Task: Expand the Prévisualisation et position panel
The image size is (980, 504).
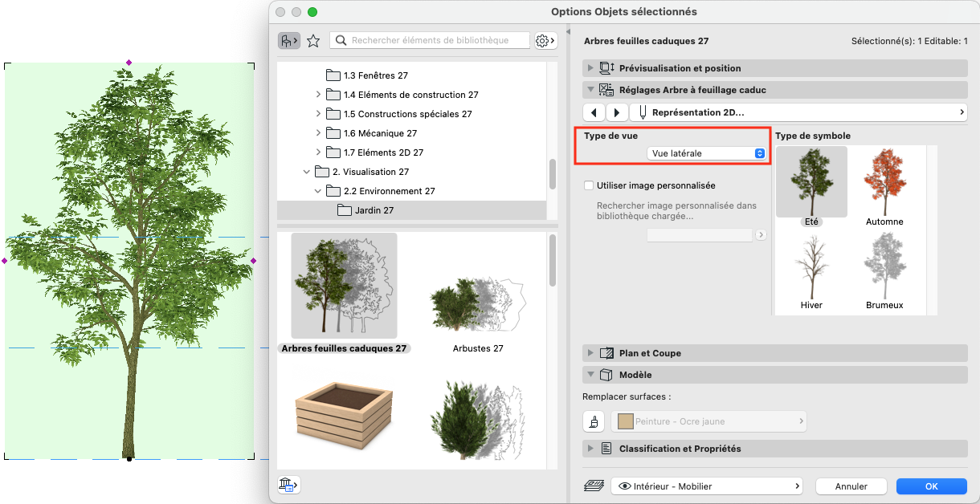Action: (591, 68)
